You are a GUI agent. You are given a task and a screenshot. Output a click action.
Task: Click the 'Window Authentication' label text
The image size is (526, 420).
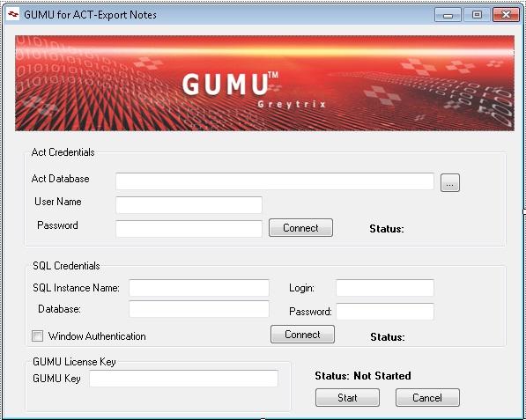click(97, 336)
